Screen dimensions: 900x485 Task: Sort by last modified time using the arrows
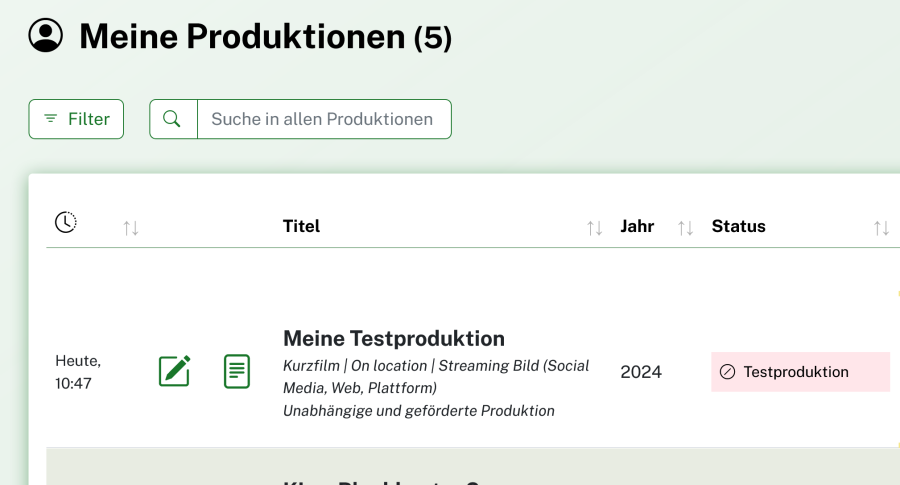pyautogui.click(x=131, y=228)
